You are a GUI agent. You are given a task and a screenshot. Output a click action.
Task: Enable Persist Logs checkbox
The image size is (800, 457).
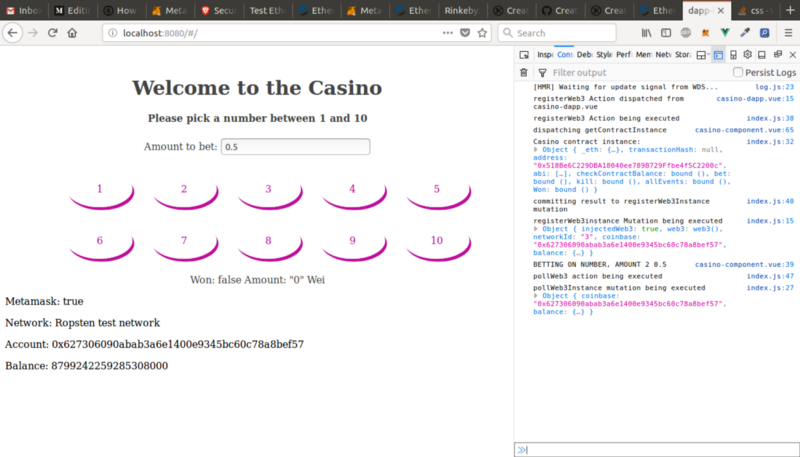tap(738, 72)
